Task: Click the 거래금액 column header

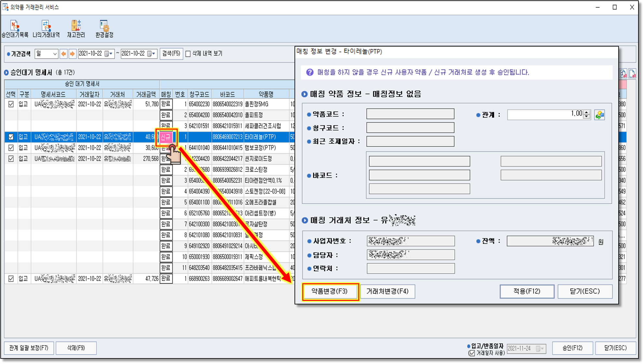Action: 146,94
